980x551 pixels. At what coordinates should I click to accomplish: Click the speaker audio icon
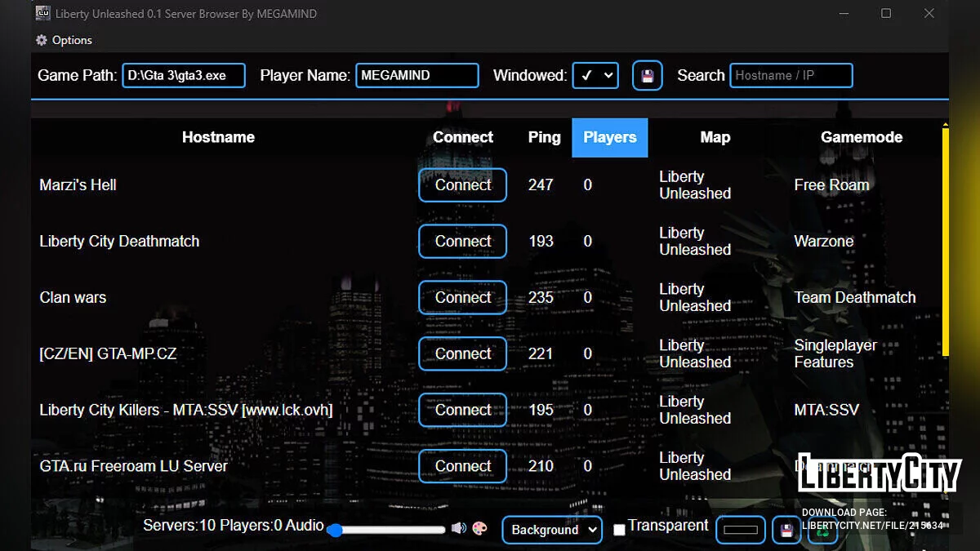(x=459, y=528)
